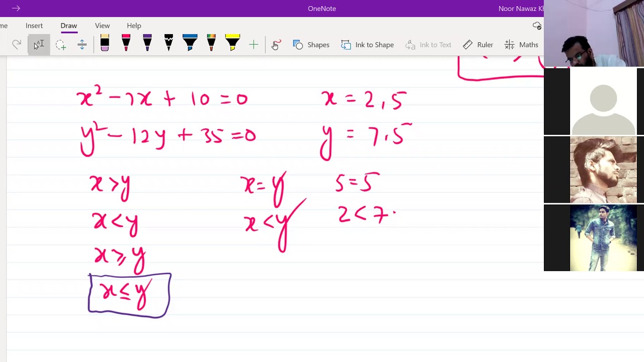Select the blue highlighter marker

[x=190, y=44]
